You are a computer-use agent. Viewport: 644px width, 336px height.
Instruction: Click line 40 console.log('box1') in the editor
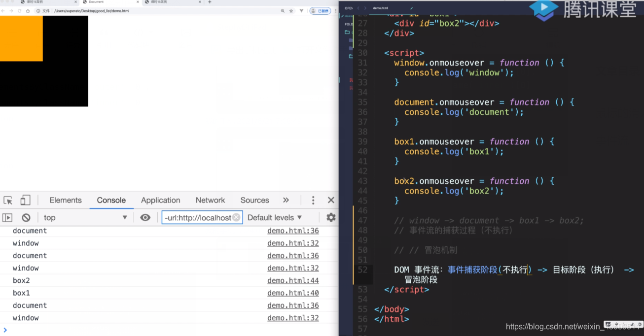point(454,151)
